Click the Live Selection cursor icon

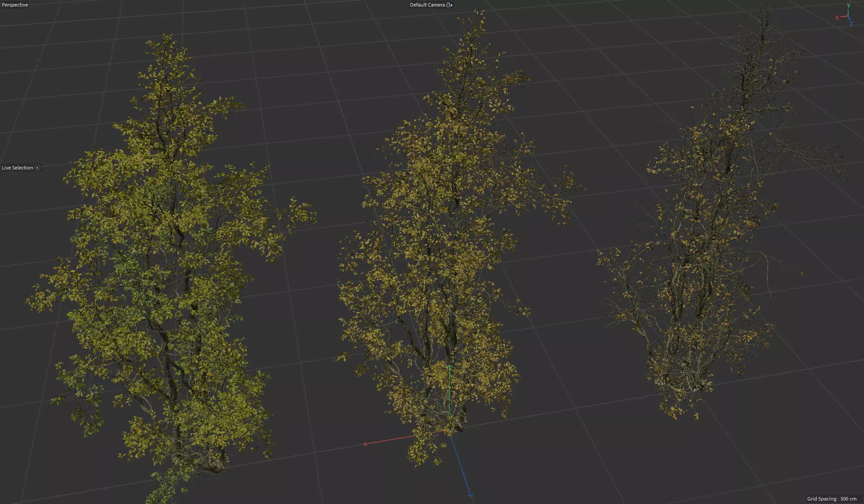click(37, 168)
